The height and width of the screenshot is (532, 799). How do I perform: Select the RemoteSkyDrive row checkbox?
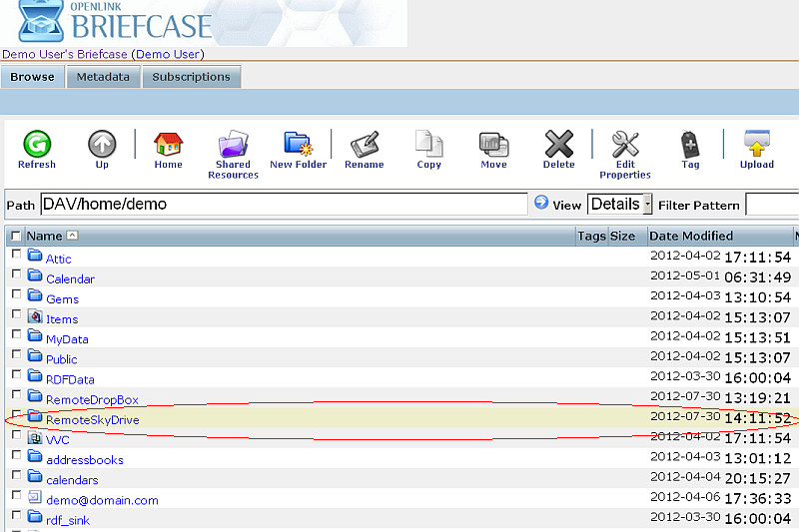16,416
